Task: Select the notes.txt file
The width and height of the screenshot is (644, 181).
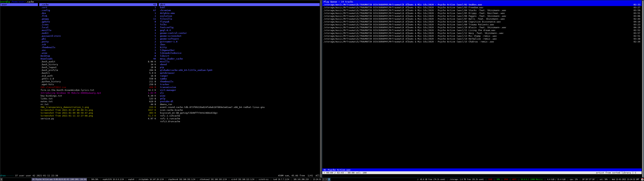Action: [x=46, y=102]
